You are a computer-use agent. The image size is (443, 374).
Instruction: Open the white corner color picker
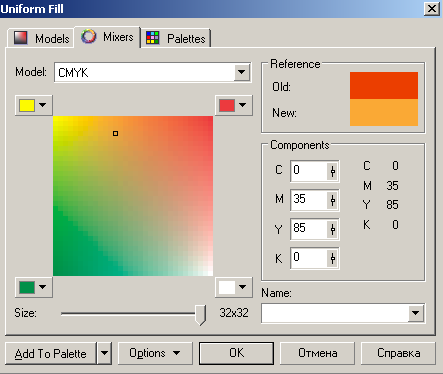(x=234, y=287)
